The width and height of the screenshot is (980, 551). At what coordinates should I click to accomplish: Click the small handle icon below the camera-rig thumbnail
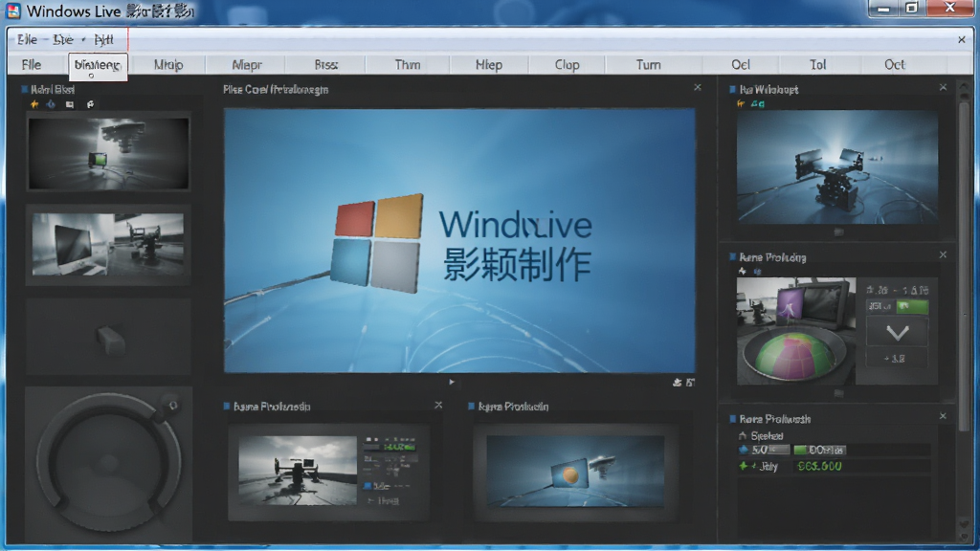pos(838,231)
